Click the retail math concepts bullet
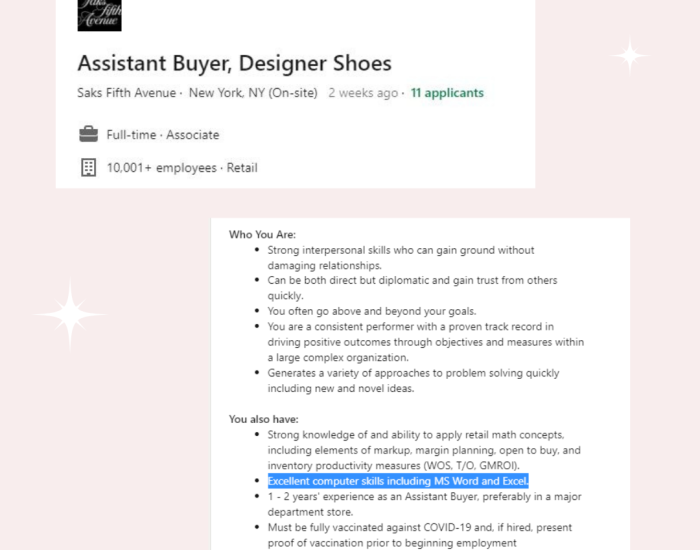Viewport: 700px width, 550px height. point(424,450)
